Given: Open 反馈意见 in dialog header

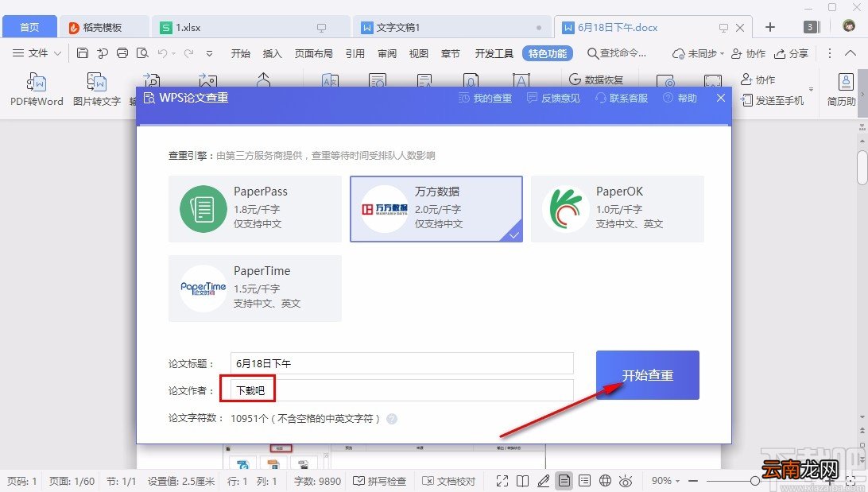Looking at the screenshot, I should point(553,98).
